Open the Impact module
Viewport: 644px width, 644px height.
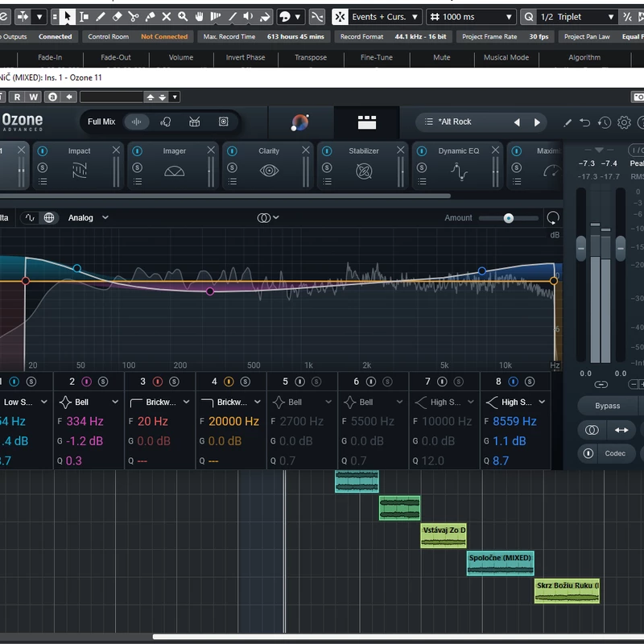(x=79, y=171)
